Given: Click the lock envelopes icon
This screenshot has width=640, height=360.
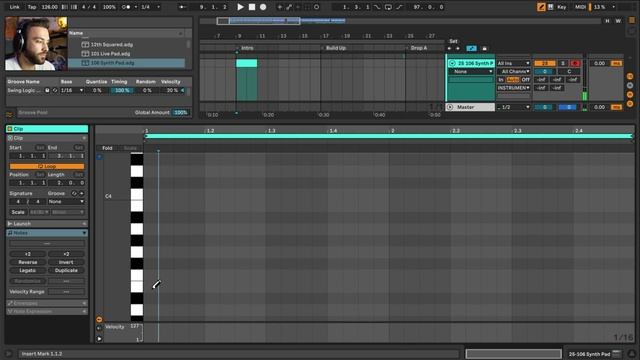Looking at the screenshot, I should click(x=484, y=49).
